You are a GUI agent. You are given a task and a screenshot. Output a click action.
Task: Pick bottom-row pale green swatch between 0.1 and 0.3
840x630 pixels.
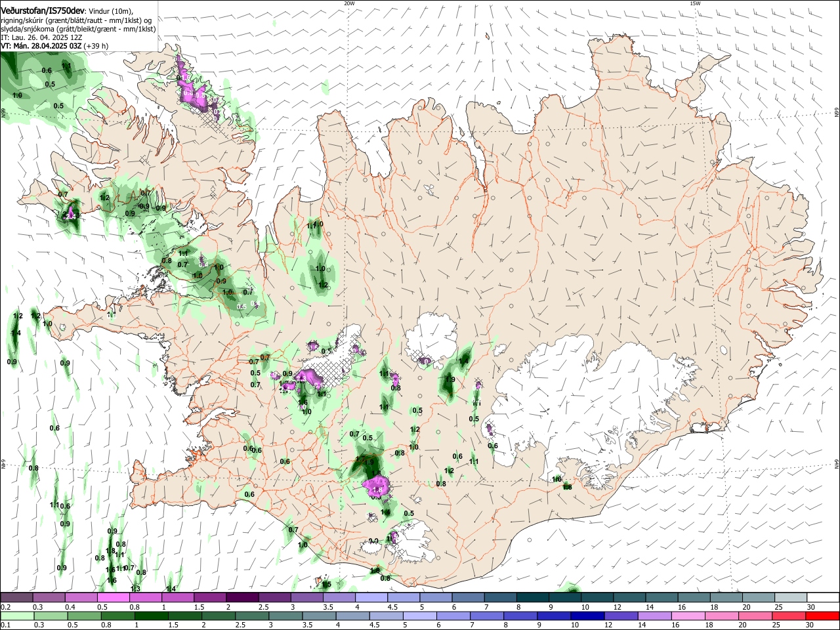(x=16, y=616)
